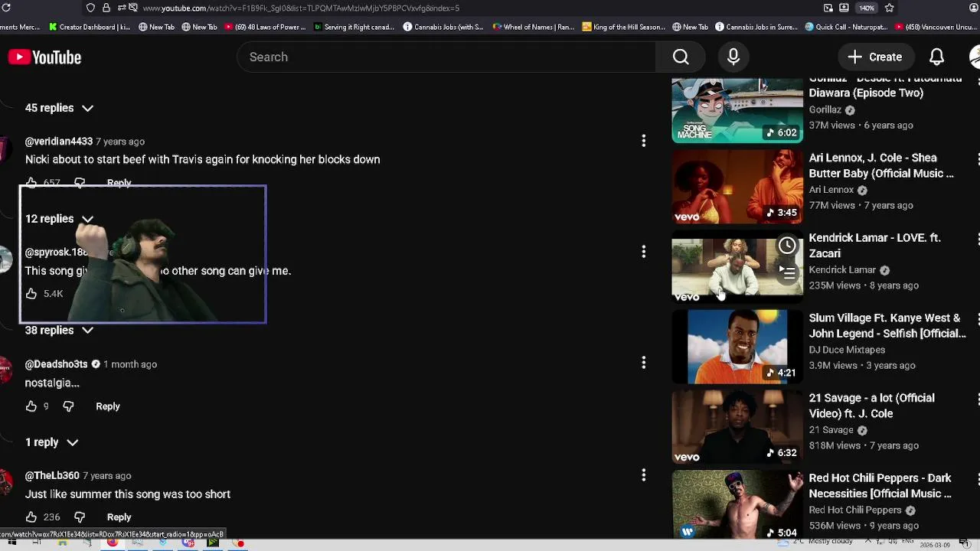Open the 48 Laws of Power bookmark
980x551 pixels.
point(265,27)
